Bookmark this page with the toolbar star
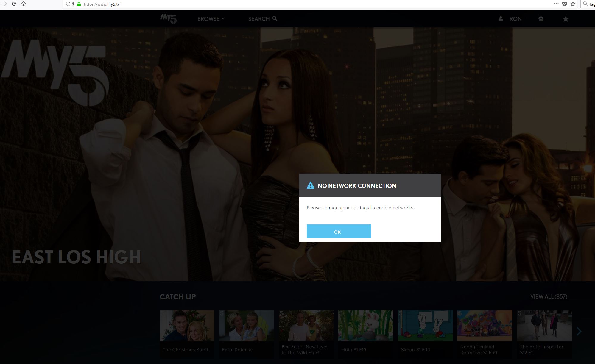 [572, 4]
